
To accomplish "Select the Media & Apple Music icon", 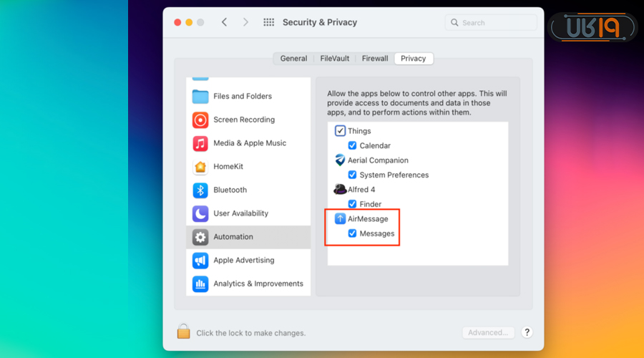I will tap(200, 143).
